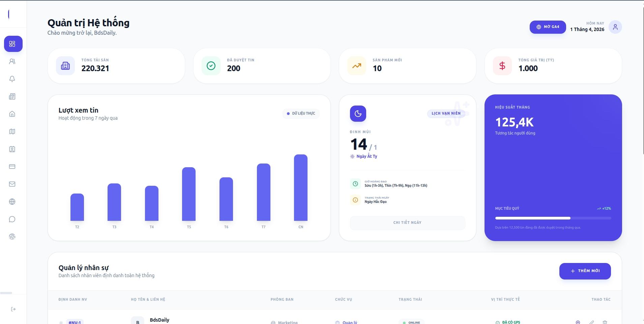
Task: Click the MỤC TIÊU QUÝ progress bar
Action: pos(553,218)
